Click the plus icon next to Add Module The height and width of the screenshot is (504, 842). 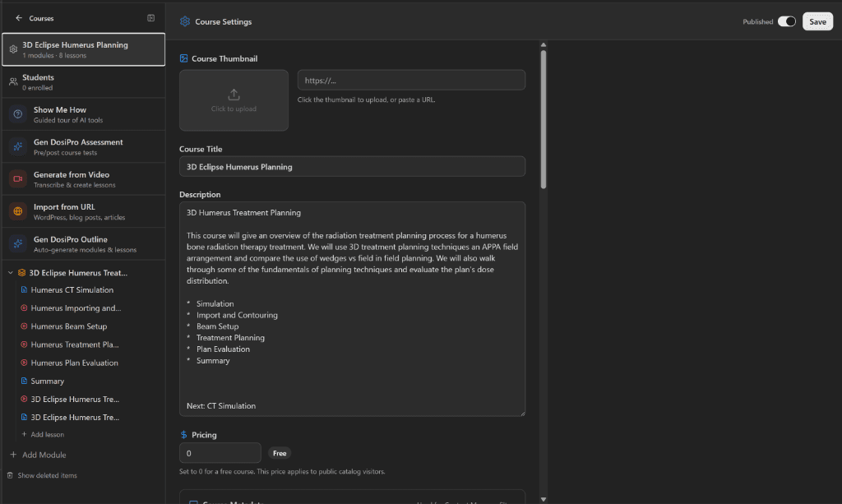click(x=13, y=455)
